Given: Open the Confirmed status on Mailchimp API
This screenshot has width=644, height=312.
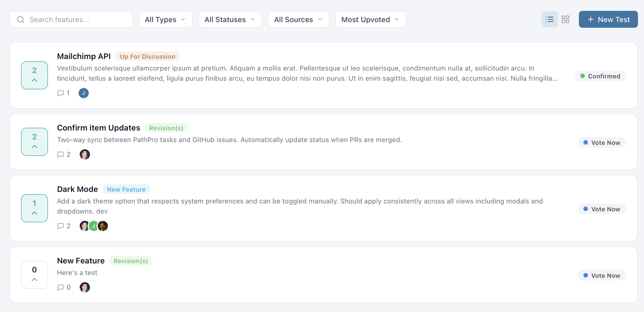Looking at the screenshot, I should pos(600,76).
